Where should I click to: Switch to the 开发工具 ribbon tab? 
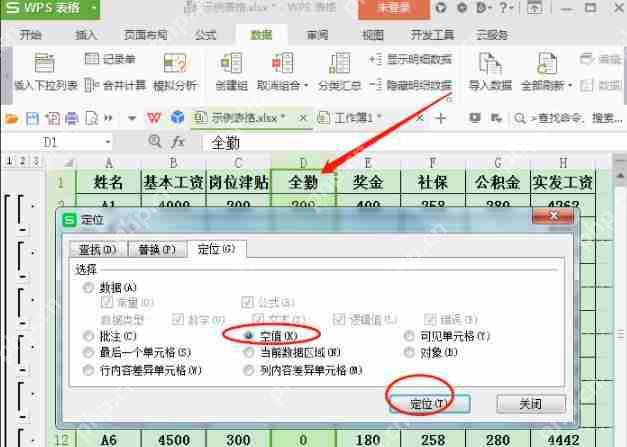(432, 35)
